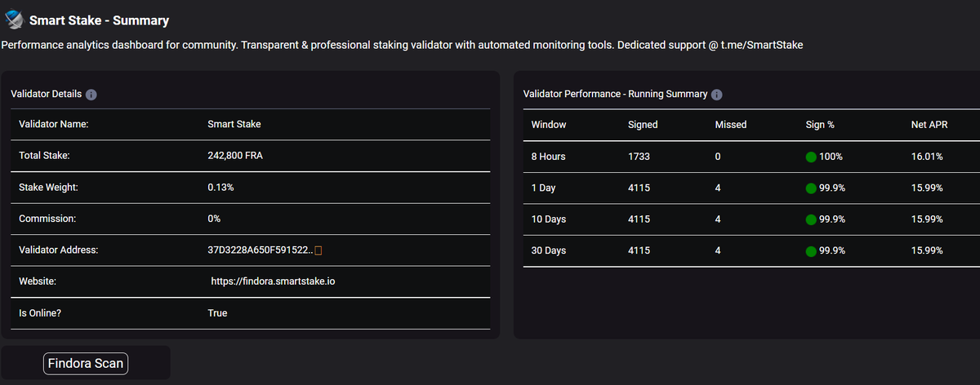980x385 pixels.
Task: Click the 30 Days row missed value 4
Action: point(718,251)
